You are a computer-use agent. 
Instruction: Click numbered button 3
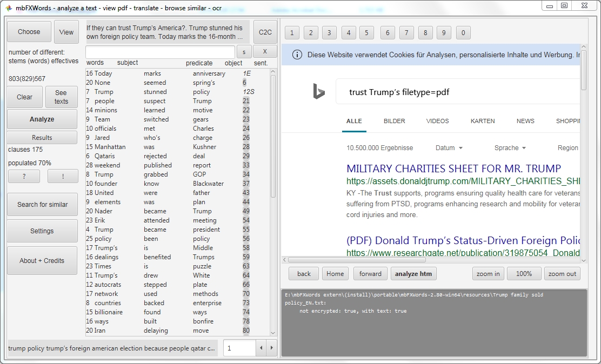(329, 33)
